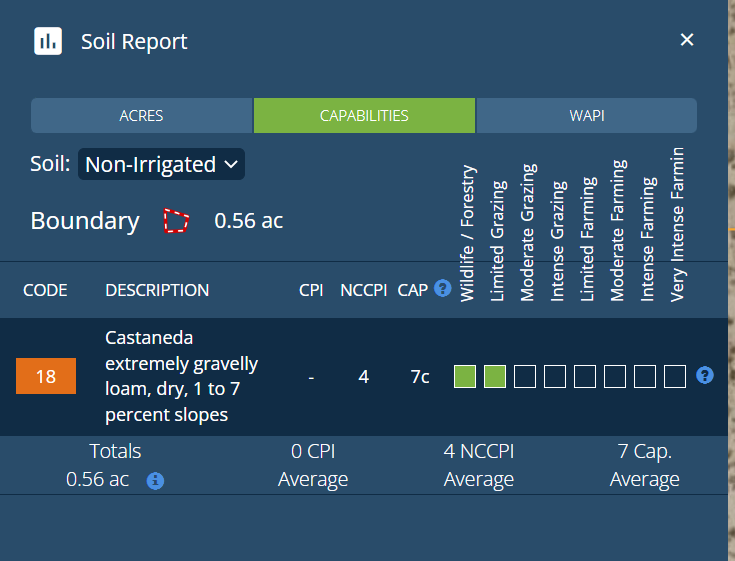Click the orange soil code 18 swatch
The height and width of the screenshot is (561, 735).
coord(46,377)
